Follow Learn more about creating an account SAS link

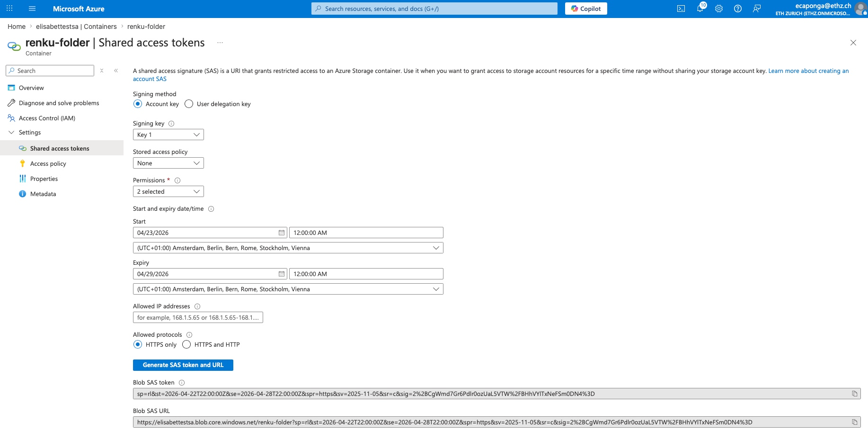pos(808,71)
